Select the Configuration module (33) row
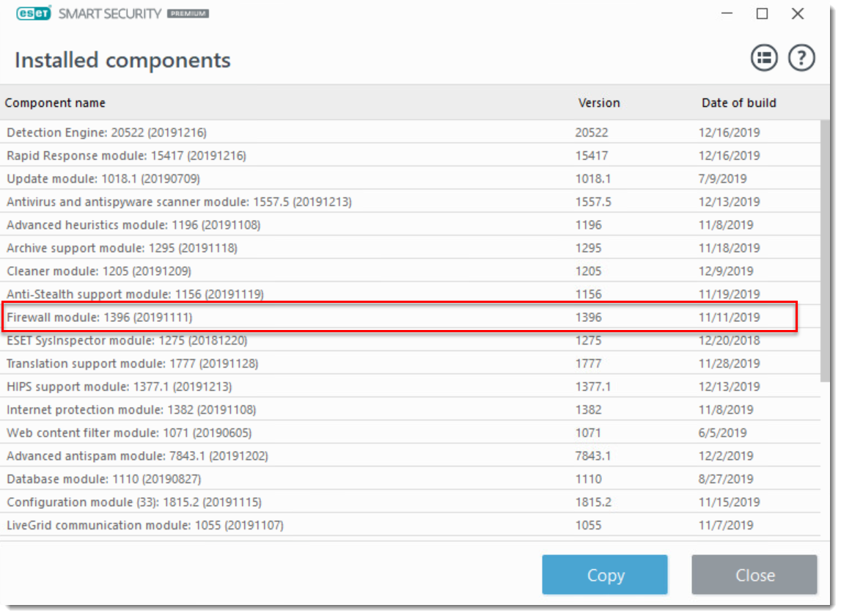The image size is (841, 616). coord(411,501)
